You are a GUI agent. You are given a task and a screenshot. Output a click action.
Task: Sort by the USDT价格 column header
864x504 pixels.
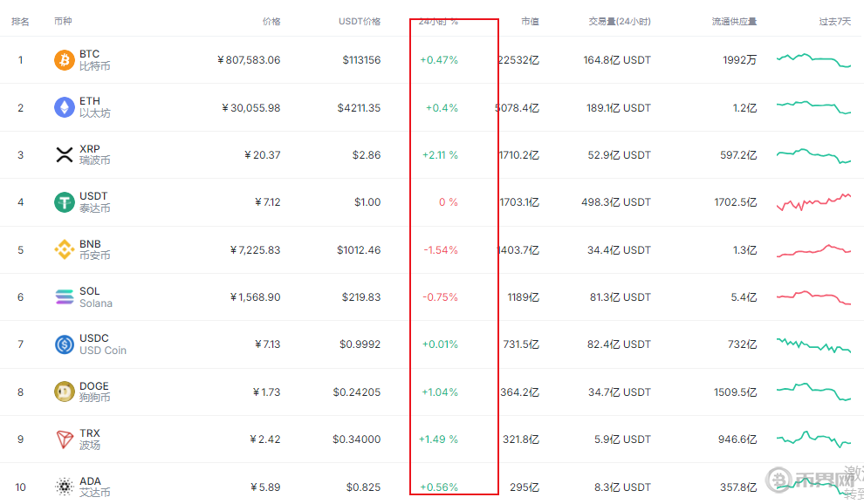pos(360,22)
